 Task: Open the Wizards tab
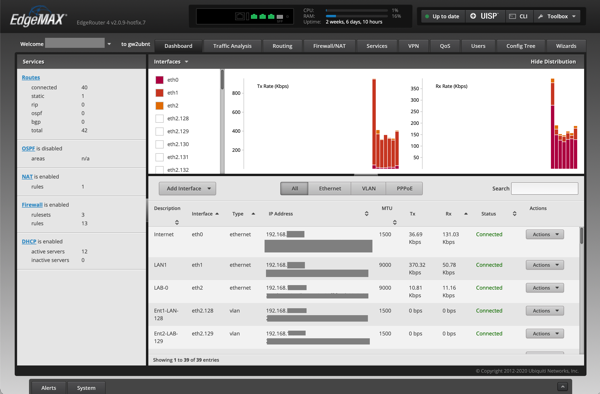pos(566,46)
